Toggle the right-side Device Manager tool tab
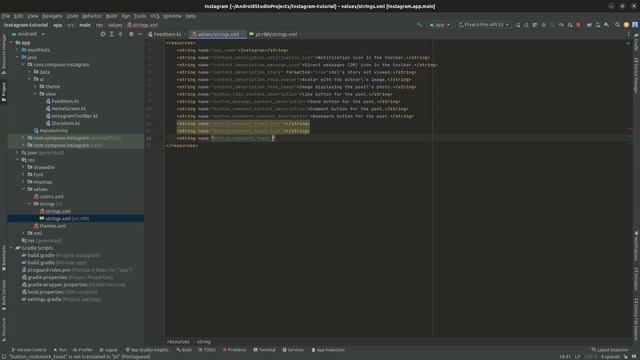 pyautogui.click(x=636, y=76)
